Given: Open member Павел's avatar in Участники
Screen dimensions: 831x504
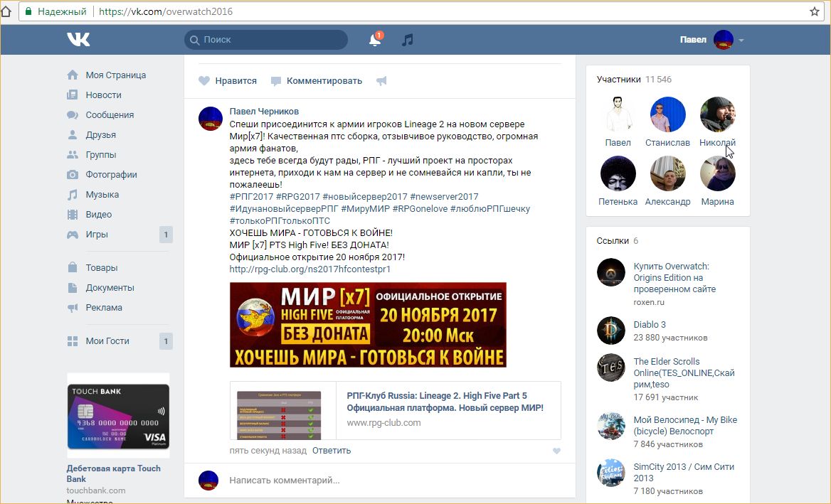Looking at the screenshot, I should click(x=618, y=114).
